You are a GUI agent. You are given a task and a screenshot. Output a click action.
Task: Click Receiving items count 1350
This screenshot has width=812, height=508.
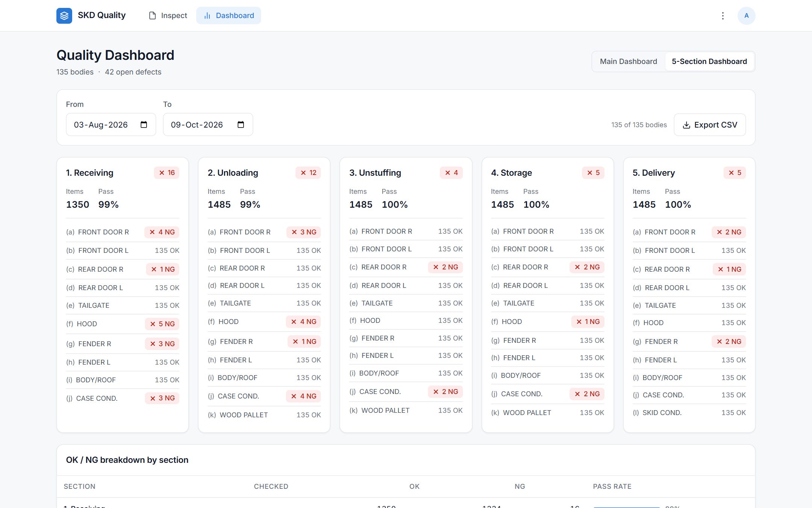pos(77,205)
